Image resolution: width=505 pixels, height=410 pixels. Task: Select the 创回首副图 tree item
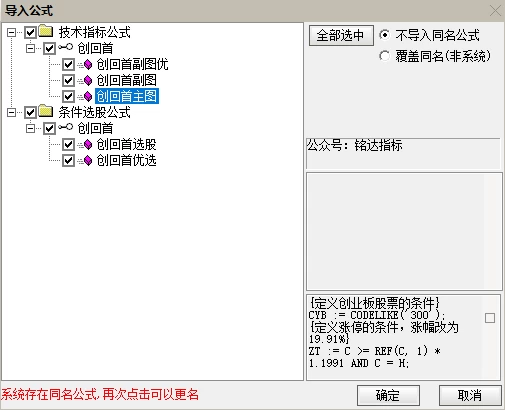[126, 80]
